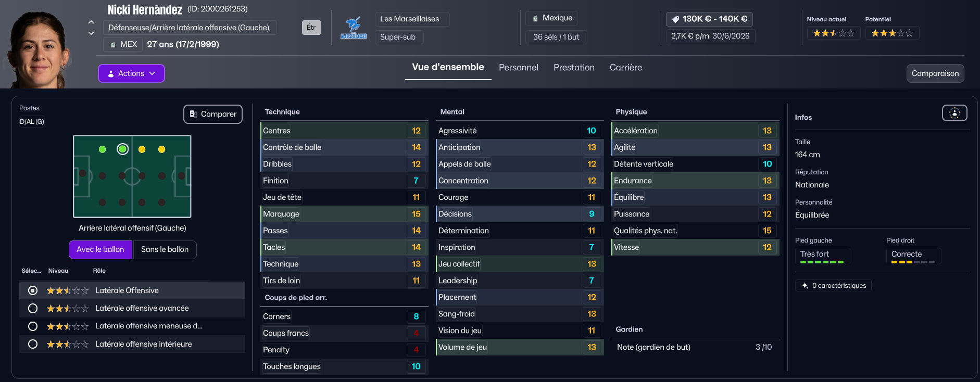Viewport: 980px width, 382px height.
Task: Select the Latérale offensive avancée role radio
Action: click(33, 309)
